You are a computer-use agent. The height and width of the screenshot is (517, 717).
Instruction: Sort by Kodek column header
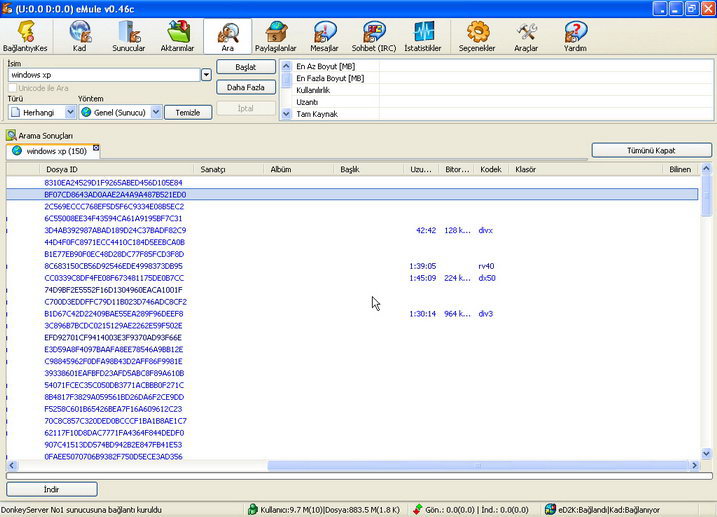click(x=491, y=169)
